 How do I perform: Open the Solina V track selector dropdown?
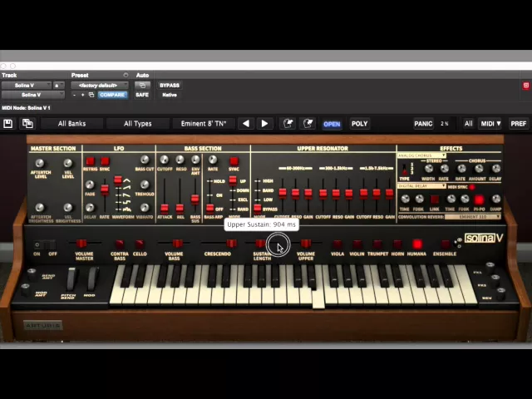pyautogui.click(x=27, y=86)
